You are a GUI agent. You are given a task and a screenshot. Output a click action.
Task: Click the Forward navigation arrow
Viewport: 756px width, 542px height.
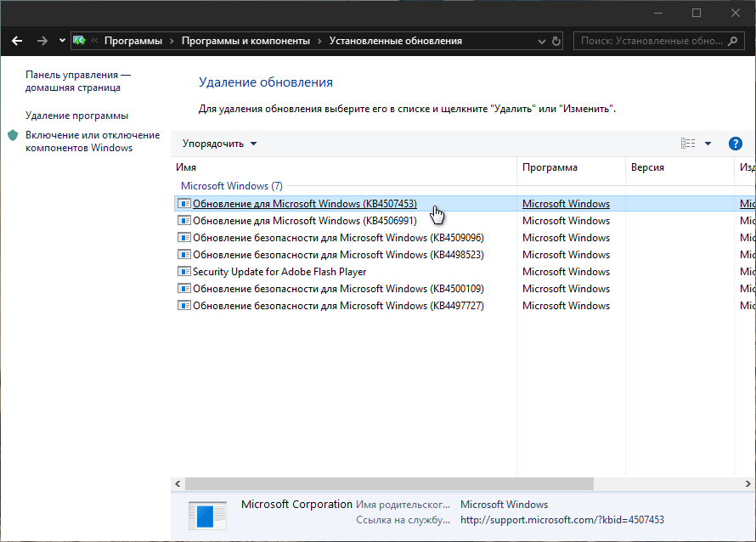point(42,41)
